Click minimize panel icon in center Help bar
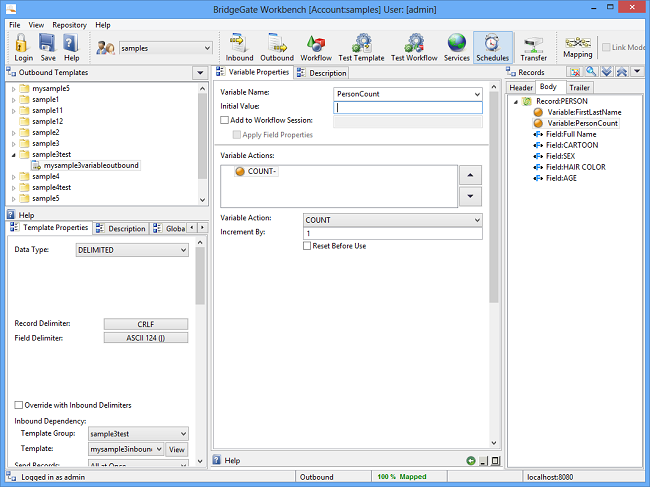 tap(483, 461)
